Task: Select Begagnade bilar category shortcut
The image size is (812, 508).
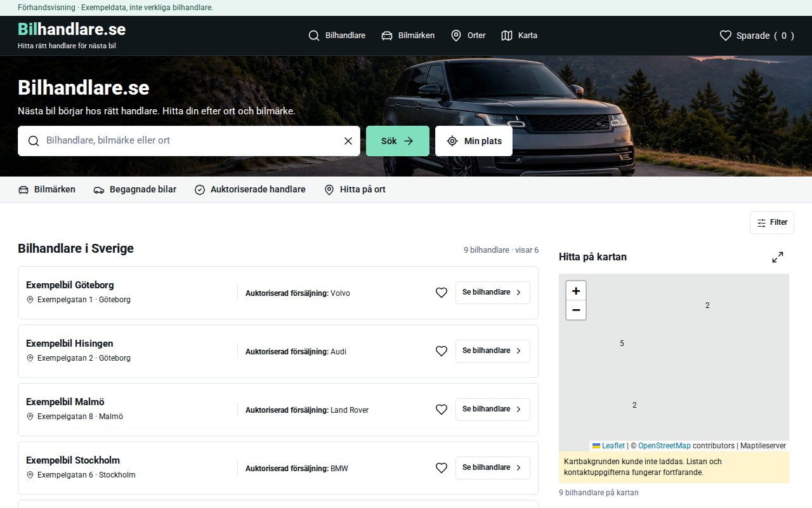Action: [x=134, y=189]
